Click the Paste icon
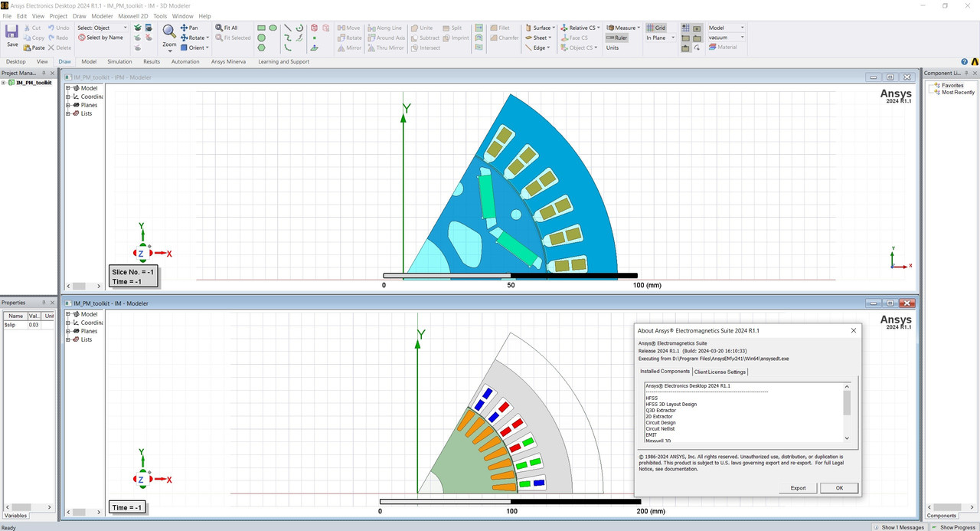Viewport: 980px width, 531px height. click(28, 48)
